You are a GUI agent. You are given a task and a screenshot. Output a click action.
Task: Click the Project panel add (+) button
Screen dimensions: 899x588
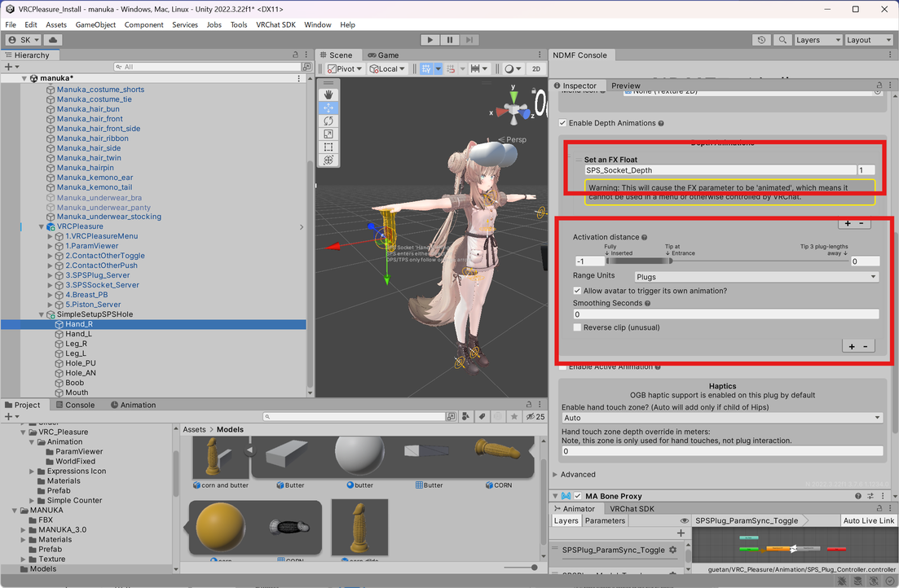(8, 417)
